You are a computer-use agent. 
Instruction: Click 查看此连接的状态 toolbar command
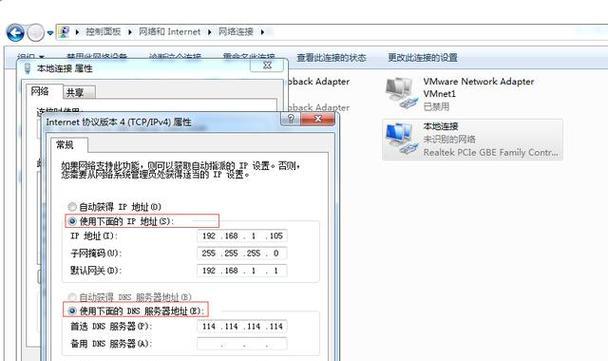(331, 58)
